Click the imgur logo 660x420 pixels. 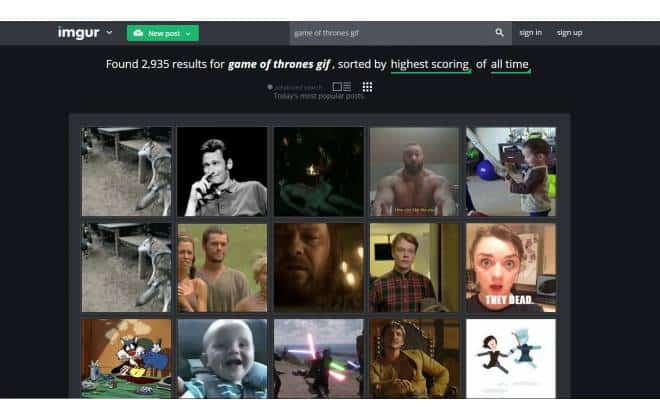click(x=78, y=32)
